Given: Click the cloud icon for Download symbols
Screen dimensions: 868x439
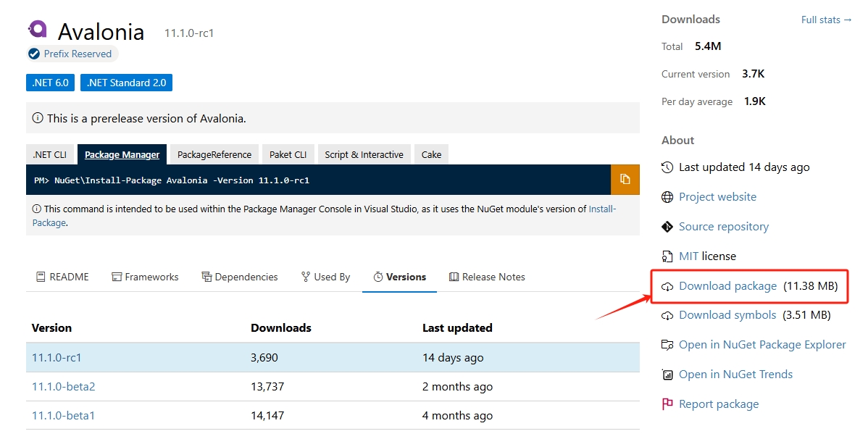Looking at the screenshot, I should tap(667, 316).
